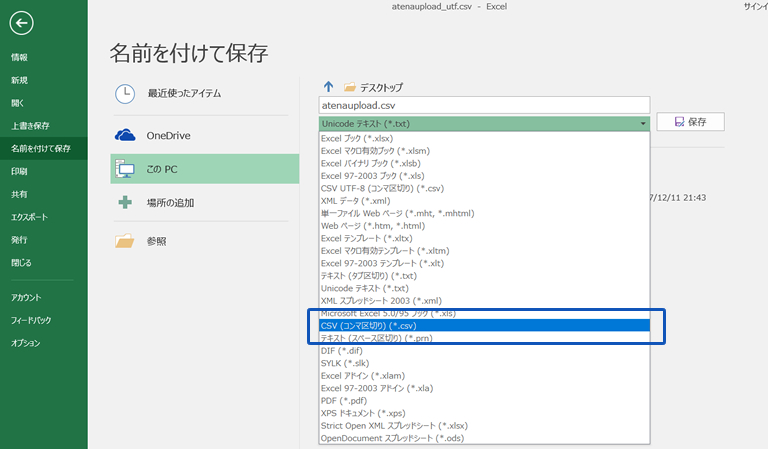
Task: Click the Desktop folder icon in path
Action: click(350, 88)
